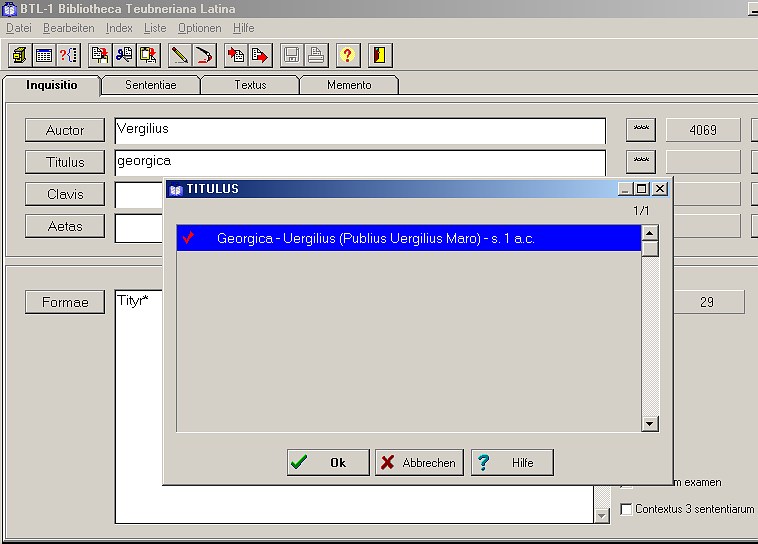Open the Optionen menu
Viewport: 758px width, 544px height.
click(200, 28)
